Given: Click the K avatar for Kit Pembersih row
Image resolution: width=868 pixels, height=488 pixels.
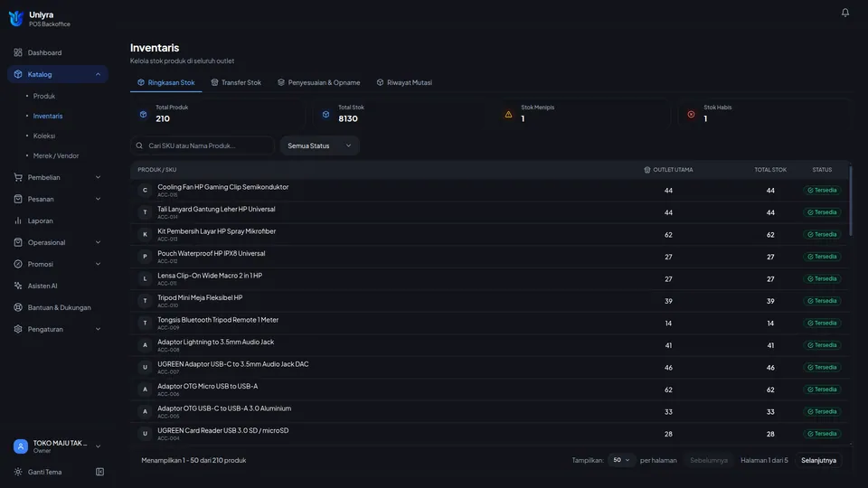Looking at the screenshot, I should (145, 235).
